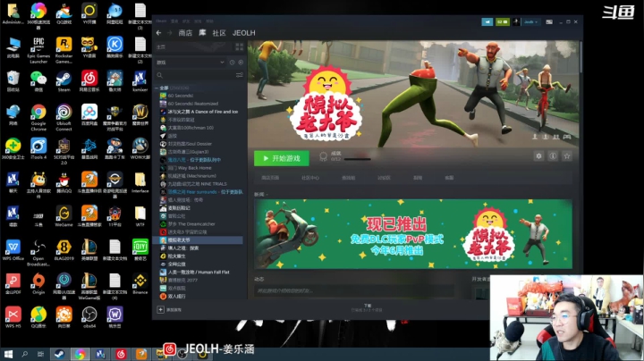Open game settings gear icon

point(538,155)
